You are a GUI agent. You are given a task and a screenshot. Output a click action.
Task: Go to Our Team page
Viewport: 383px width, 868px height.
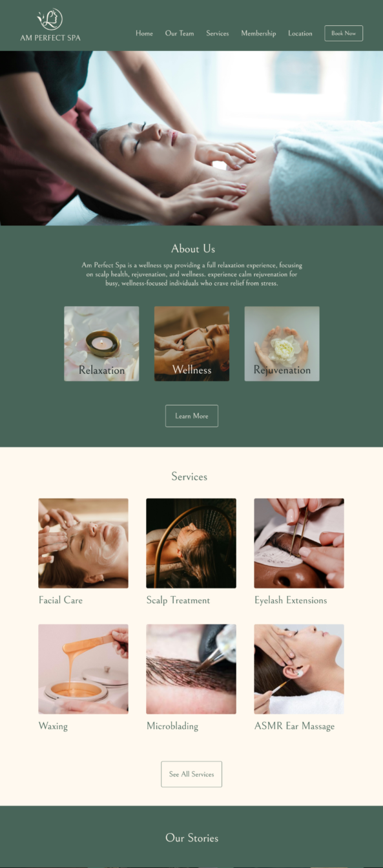(x=180, y=34)
